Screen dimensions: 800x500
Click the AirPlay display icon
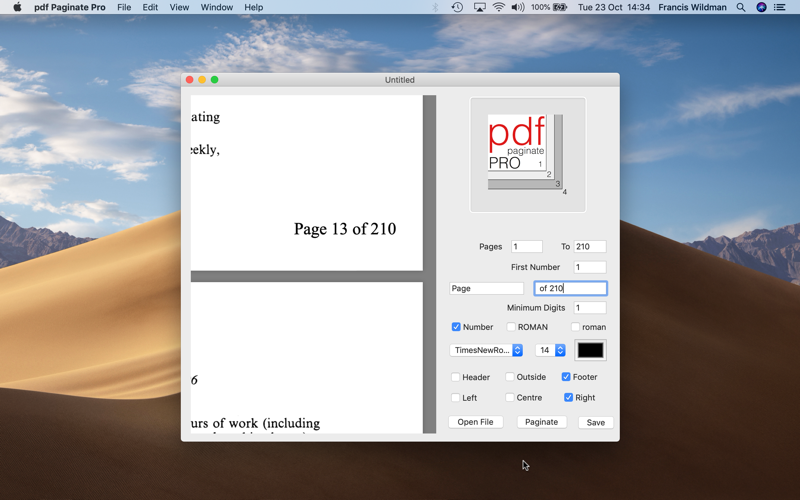479,7
